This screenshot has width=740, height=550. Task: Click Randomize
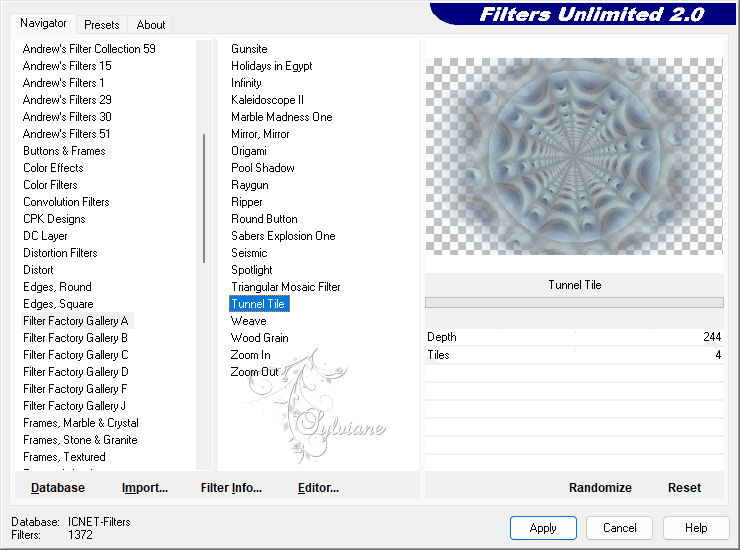click(600, 488)
